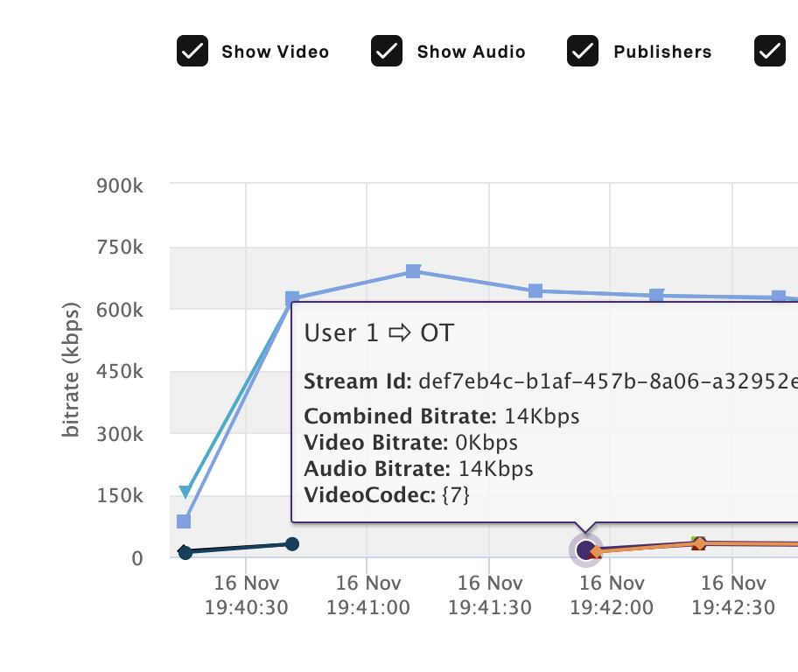Uncheck the Show Video checkbox
The height and width of the screenshot is (672, 798).
click(192, 51)
